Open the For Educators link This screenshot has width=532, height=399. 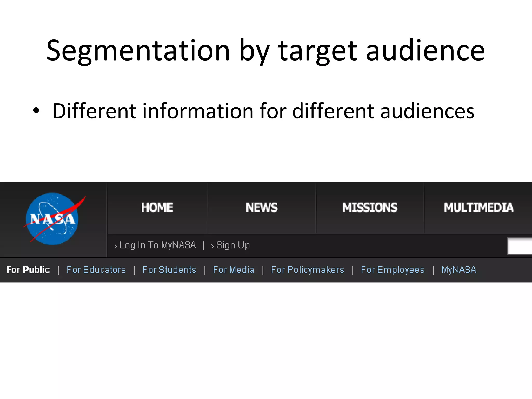click(96, 270)
